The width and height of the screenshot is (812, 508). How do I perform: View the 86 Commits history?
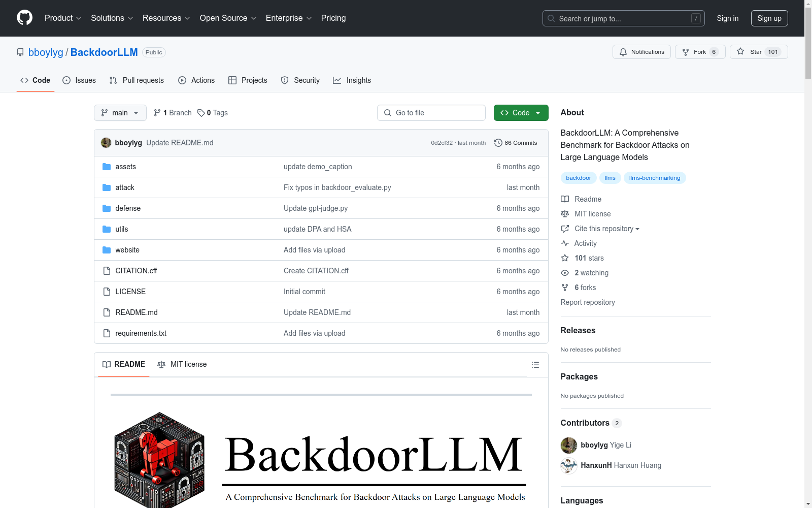[x=516, y=143]
